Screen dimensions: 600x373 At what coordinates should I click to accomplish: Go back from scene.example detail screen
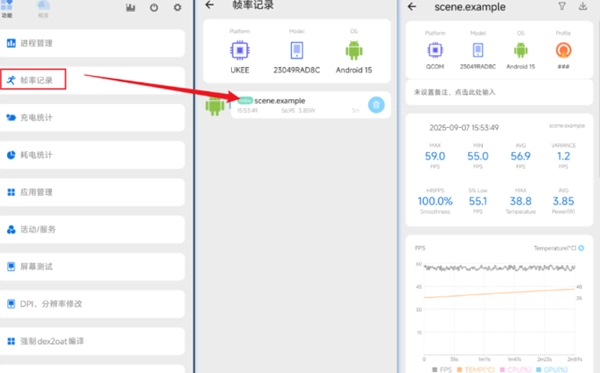412,7
